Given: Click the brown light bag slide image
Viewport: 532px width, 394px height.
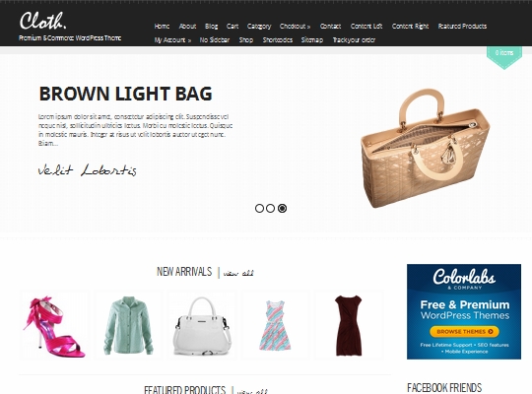Looking at the screenshot, I should (426, 149).
